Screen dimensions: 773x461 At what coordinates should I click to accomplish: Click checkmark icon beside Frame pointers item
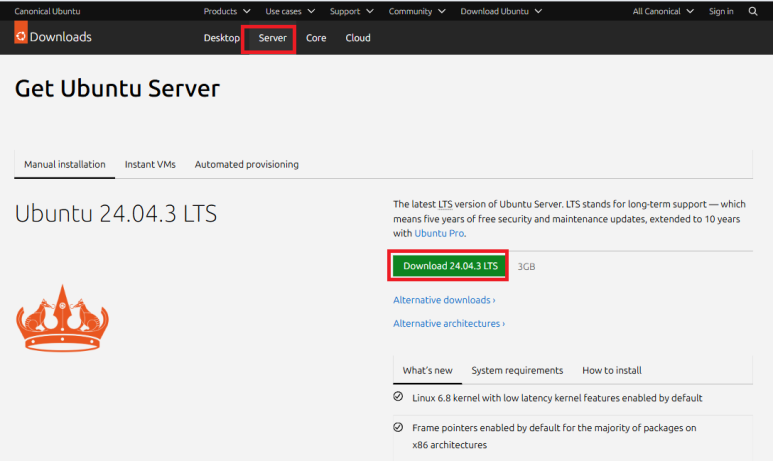pos(398,427)
